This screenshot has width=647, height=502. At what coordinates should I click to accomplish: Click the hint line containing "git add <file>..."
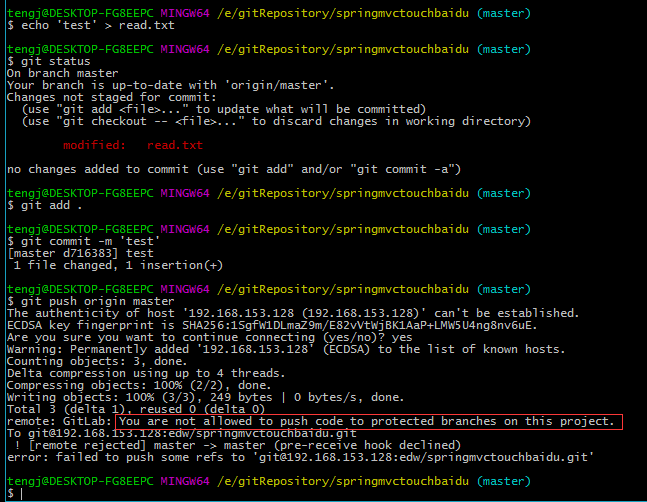(224, 109)
